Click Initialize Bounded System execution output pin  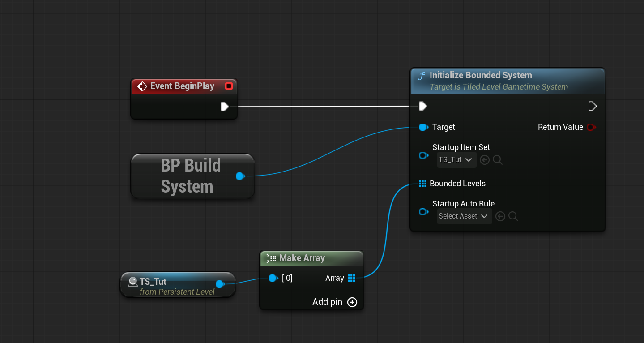592,106
